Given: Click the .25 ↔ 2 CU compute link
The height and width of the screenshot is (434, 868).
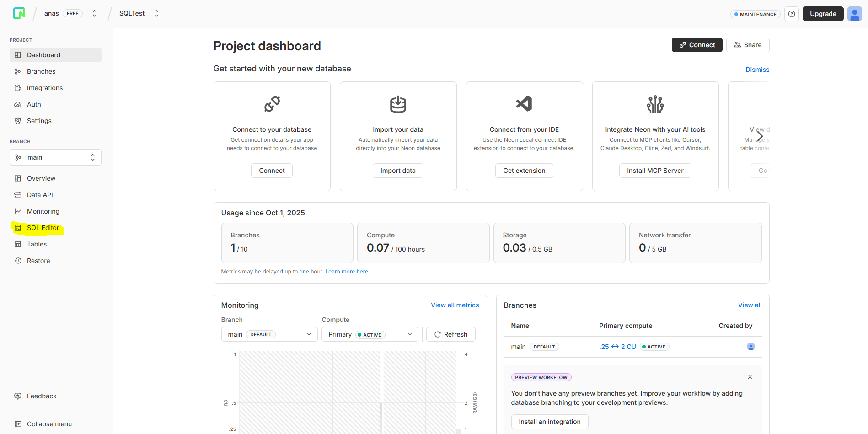Looking at the screenshot, I should coord(618,347).
